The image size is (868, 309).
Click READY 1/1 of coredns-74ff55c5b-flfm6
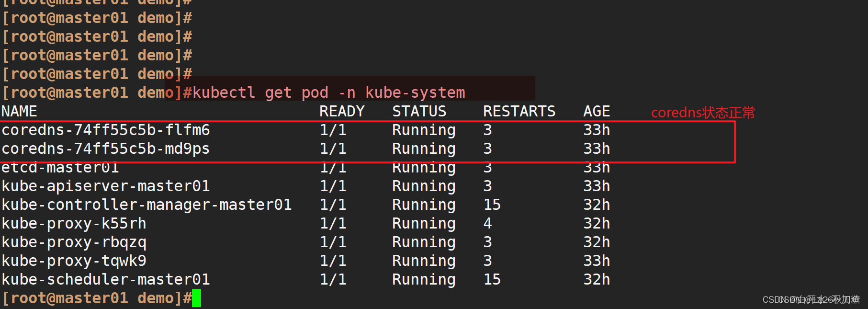pos(333,130)
